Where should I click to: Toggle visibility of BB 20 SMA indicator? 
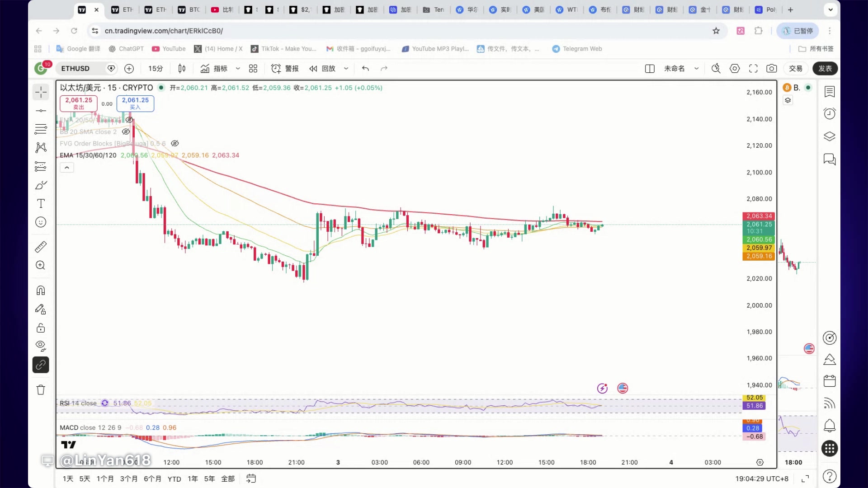(x=126, y=131)
